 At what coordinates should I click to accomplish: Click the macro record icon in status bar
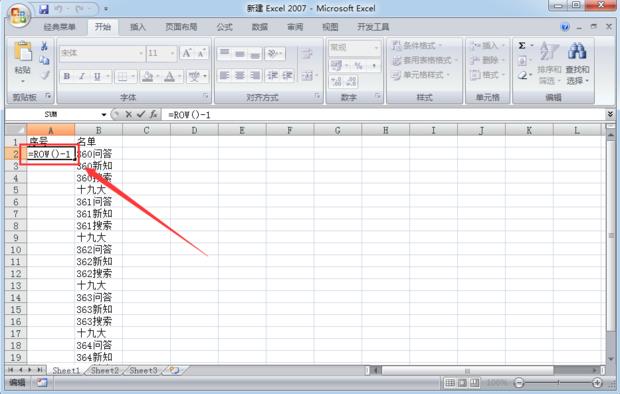tap(42, 383)
